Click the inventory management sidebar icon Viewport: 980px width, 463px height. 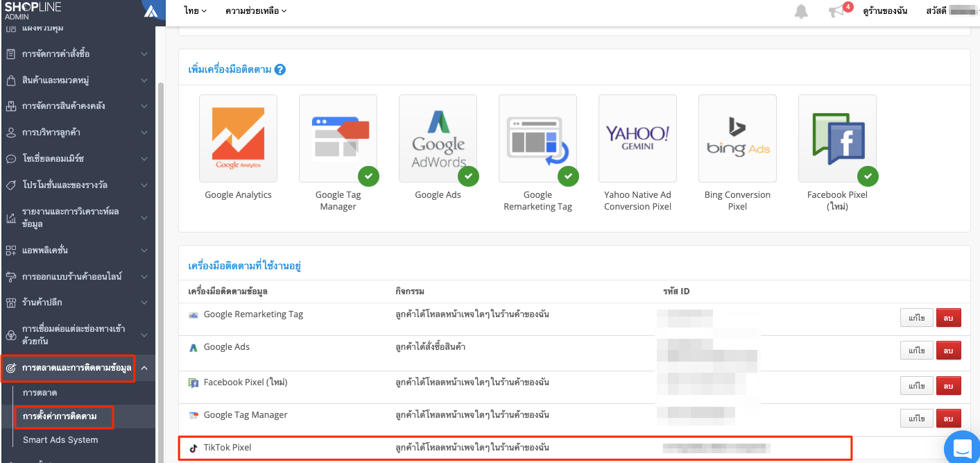click(10, 106)
